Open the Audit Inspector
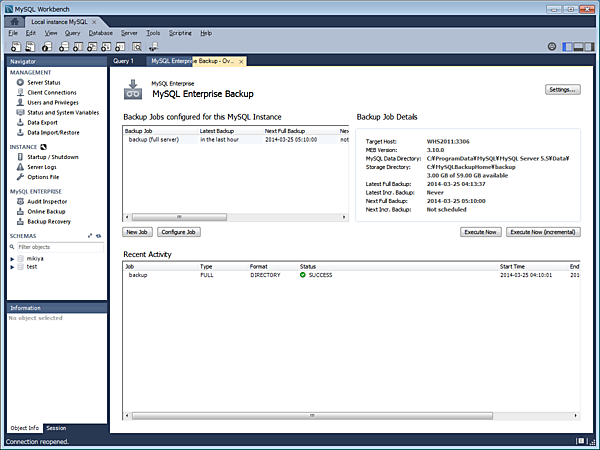 click(x=49, y=201)
